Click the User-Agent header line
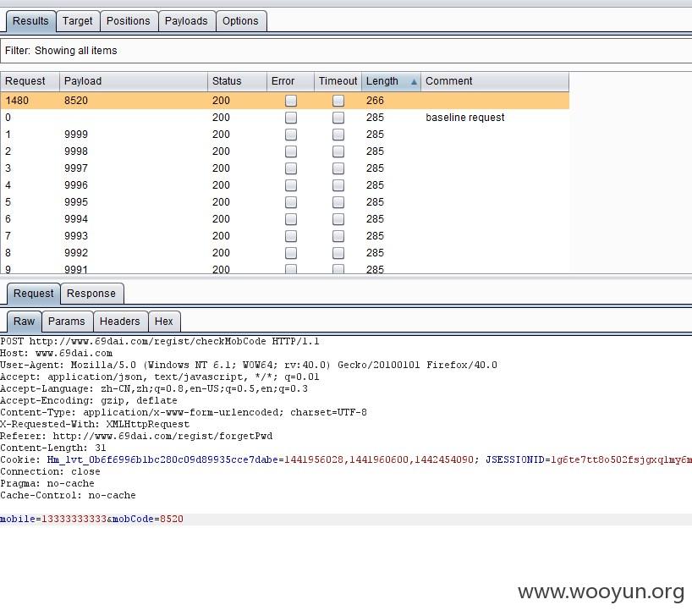This screenshot has width=692, height=616. pyautogui.click(x=249, y=366)
